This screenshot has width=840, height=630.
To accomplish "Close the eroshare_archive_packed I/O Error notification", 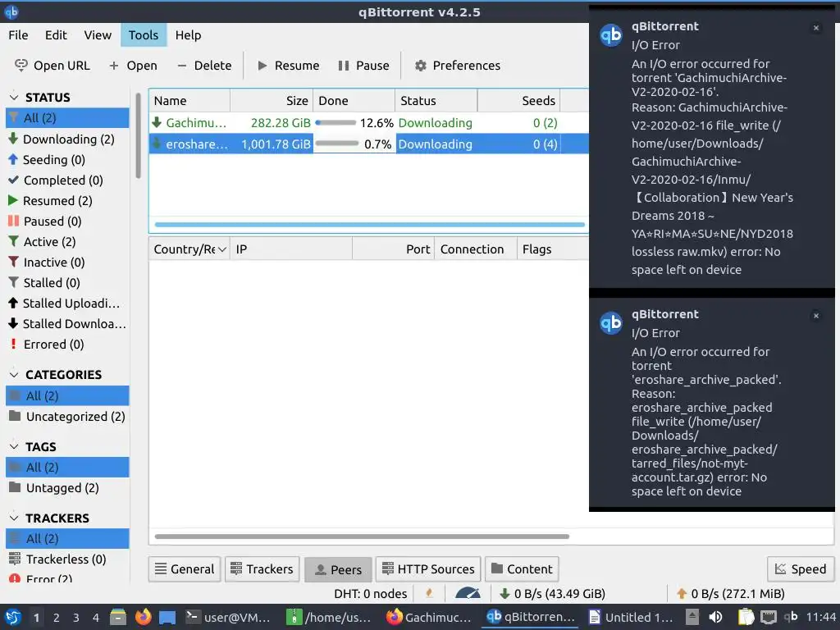I will point(816,316).
